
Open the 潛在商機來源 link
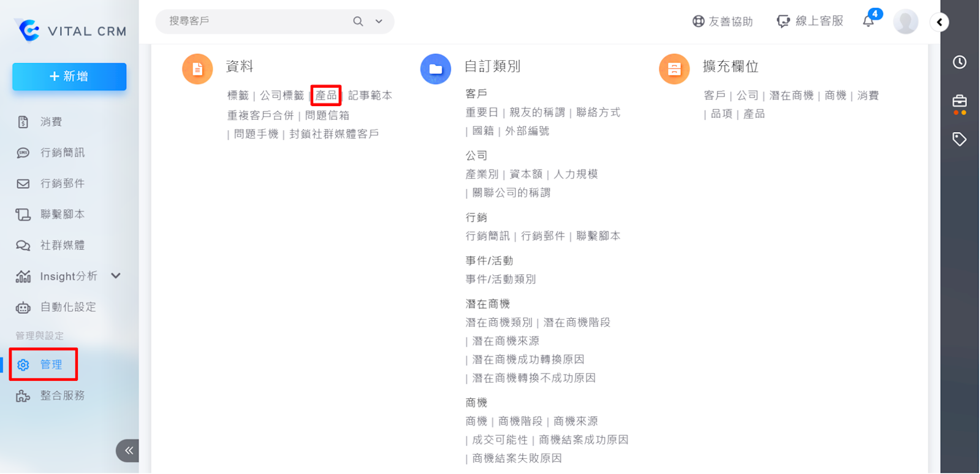pos(506,341)
